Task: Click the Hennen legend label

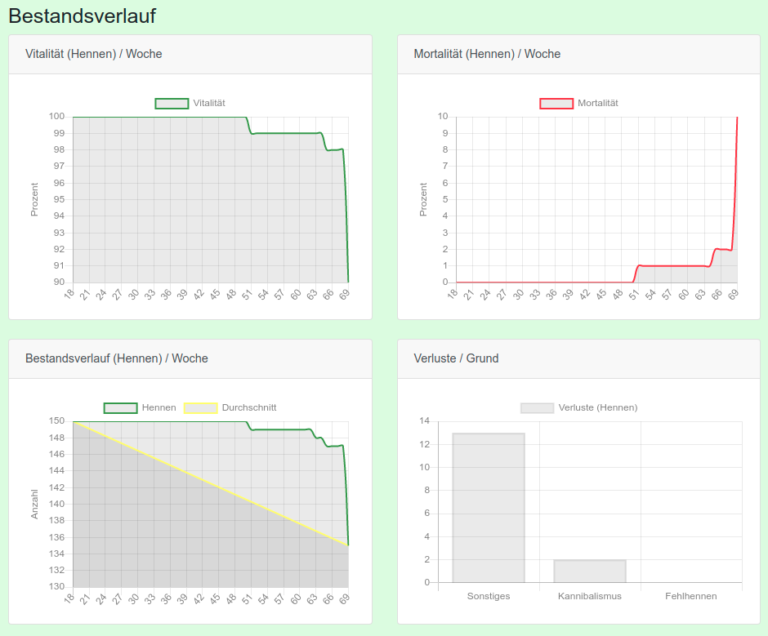Action: click(159, 408)
